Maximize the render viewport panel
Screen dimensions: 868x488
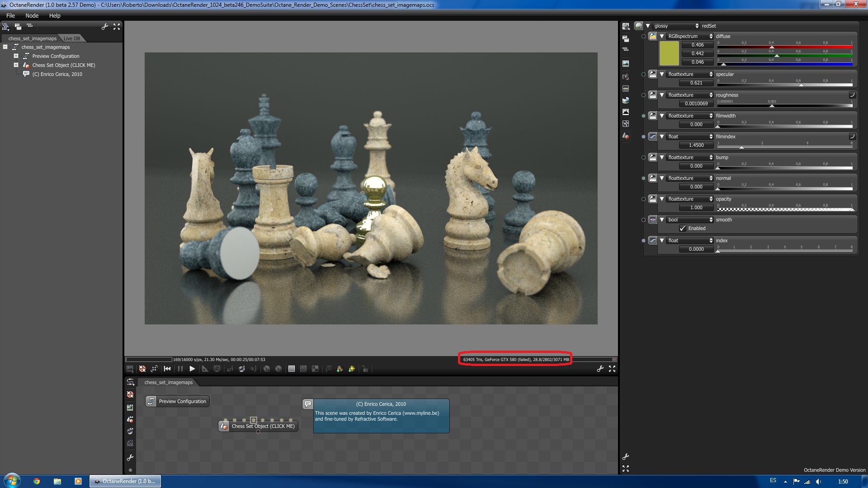(612, 369)
